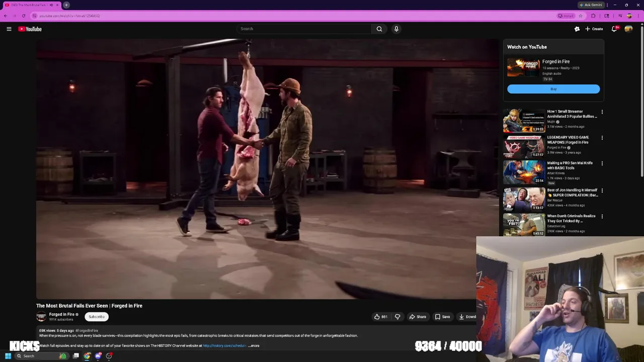Click the Create button
The height and width of the screenshot is (362, 644).
pos(594,29)
